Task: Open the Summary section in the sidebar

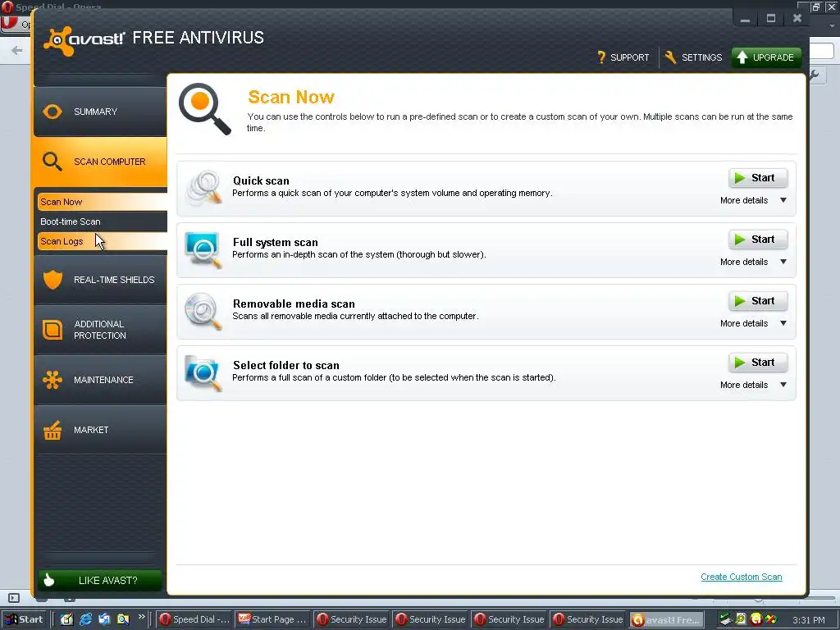Action: coord(100,112)
